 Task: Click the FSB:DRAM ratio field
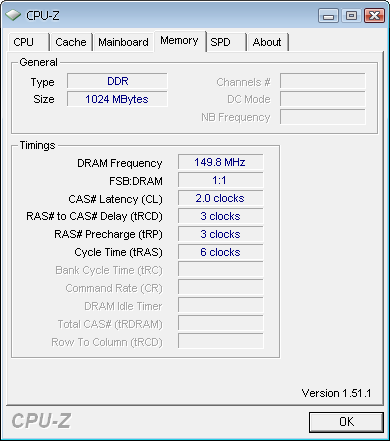[220, 180]
